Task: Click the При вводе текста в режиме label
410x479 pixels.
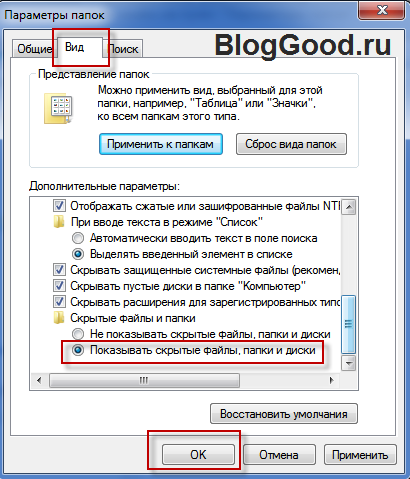Action: (167, 222)
